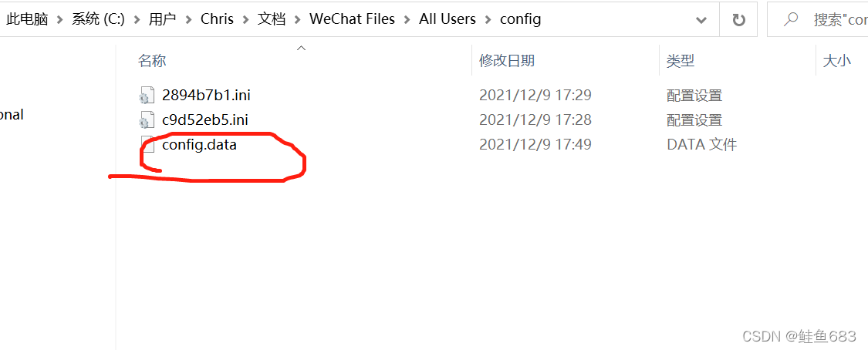Image resolution: width=868 pixels, height=350 pixels.
Task: Sort files by 修改日期 column header
Action: (506, 61)
